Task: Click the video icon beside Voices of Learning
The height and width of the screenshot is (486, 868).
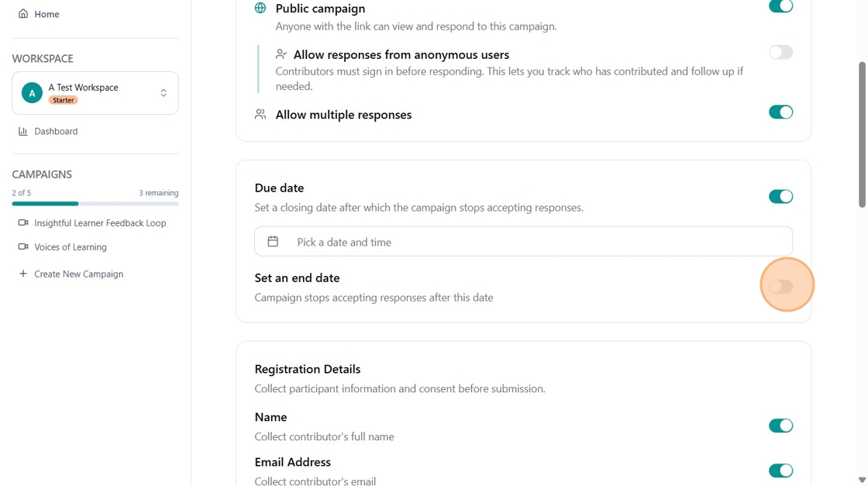Action: coord(23,247)
